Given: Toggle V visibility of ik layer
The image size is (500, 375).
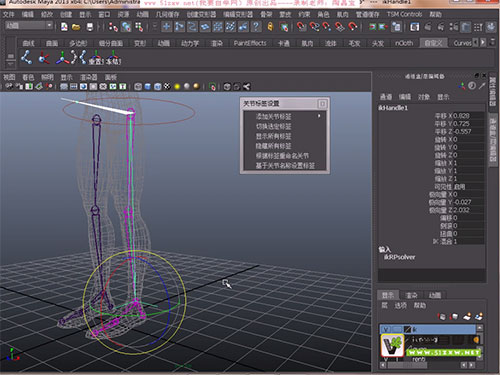Looking at the screenshot, I should click(x=385, y=329).
